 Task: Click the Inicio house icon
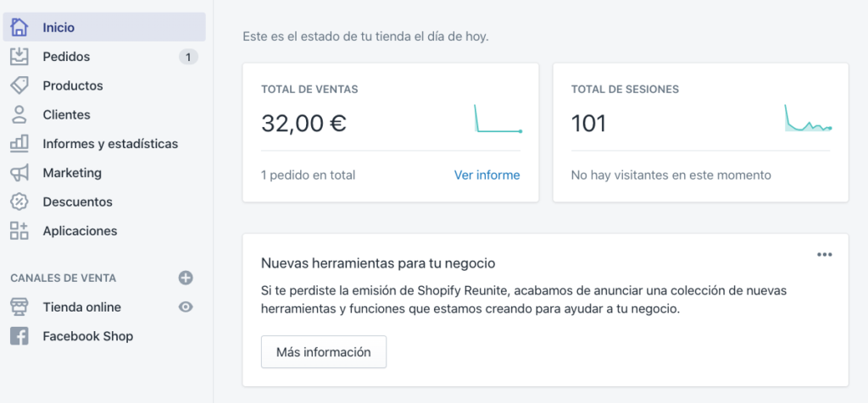click(x=19, y=27)
